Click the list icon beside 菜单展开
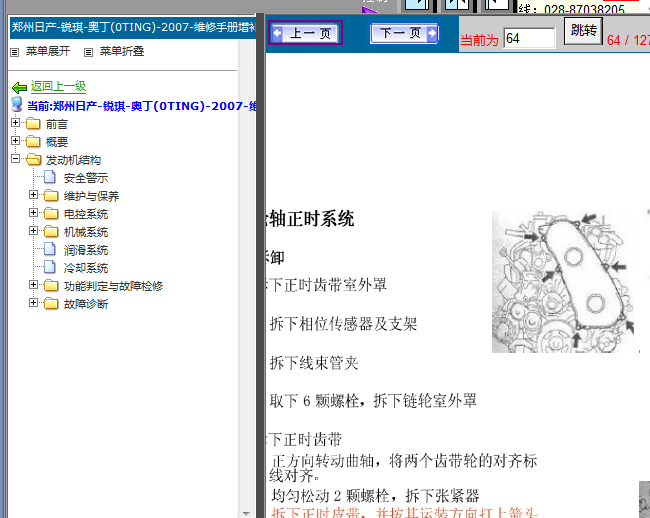This screenshot has width=650, height=518. [15, 52]
